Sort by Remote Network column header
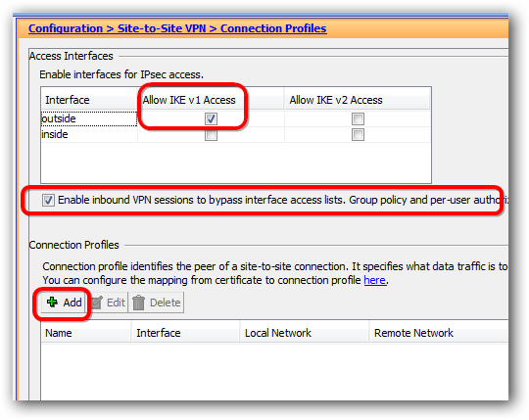 pos(439,333)
